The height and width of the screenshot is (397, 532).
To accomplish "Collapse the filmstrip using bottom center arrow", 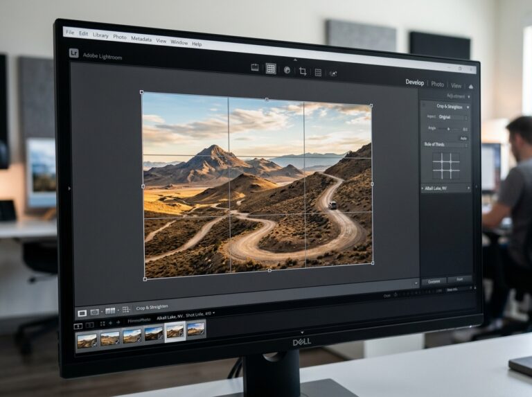I will pyautogui.click(x=302, y=333).
